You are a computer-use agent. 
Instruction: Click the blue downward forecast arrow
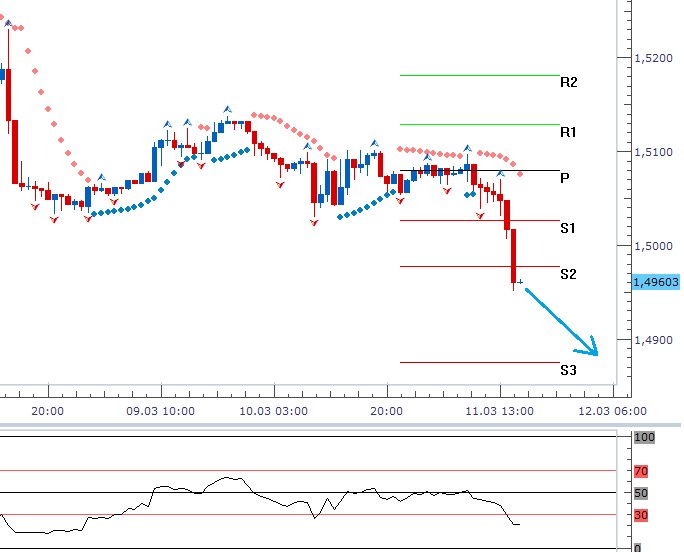click(561, 321)
